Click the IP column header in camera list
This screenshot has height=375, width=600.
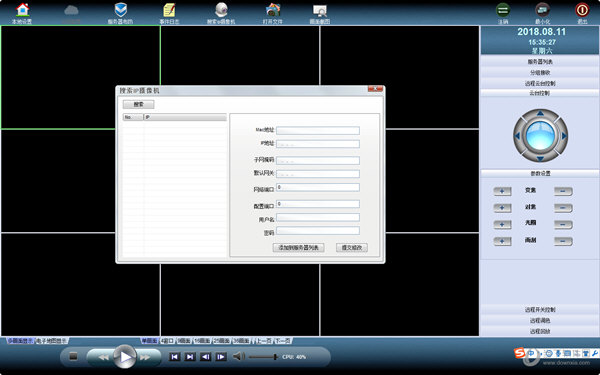pos(185,117)
